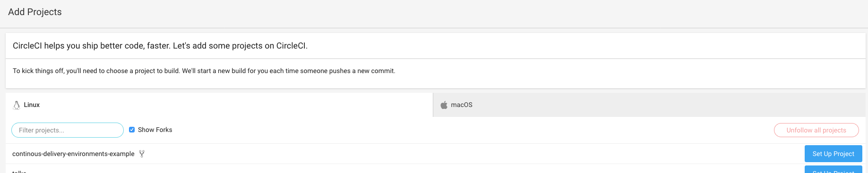Click empty area of Linux tab
Image resolution: width=868 pixels, height=173 pixels.
[236, 105]
